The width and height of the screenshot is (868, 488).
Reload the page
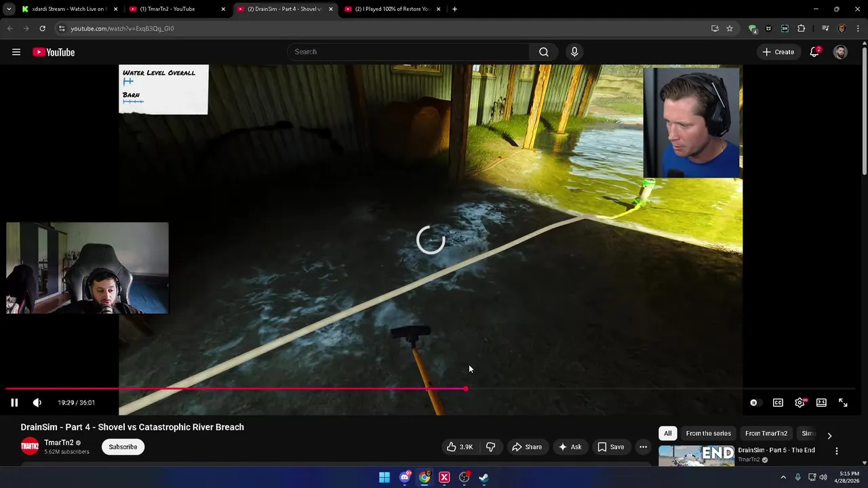pos(42,28)
